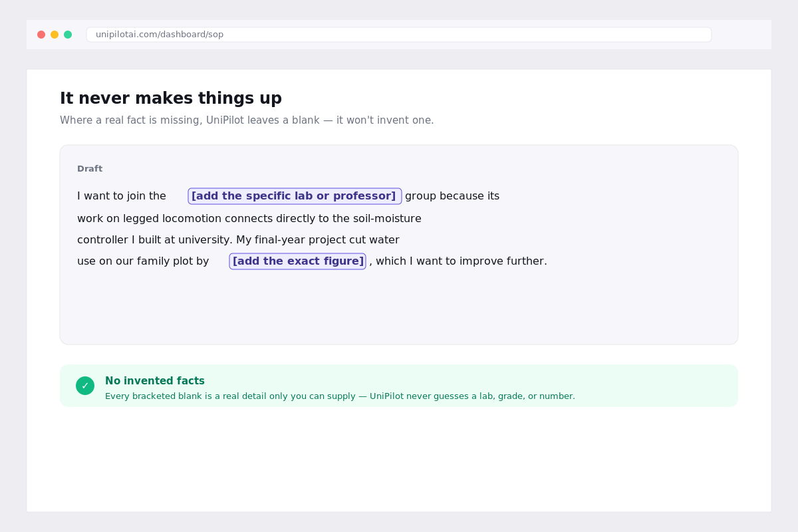Select the "It never makes things up" heading
The height and width of the screenshot is (532, 798).
[171, 98]
